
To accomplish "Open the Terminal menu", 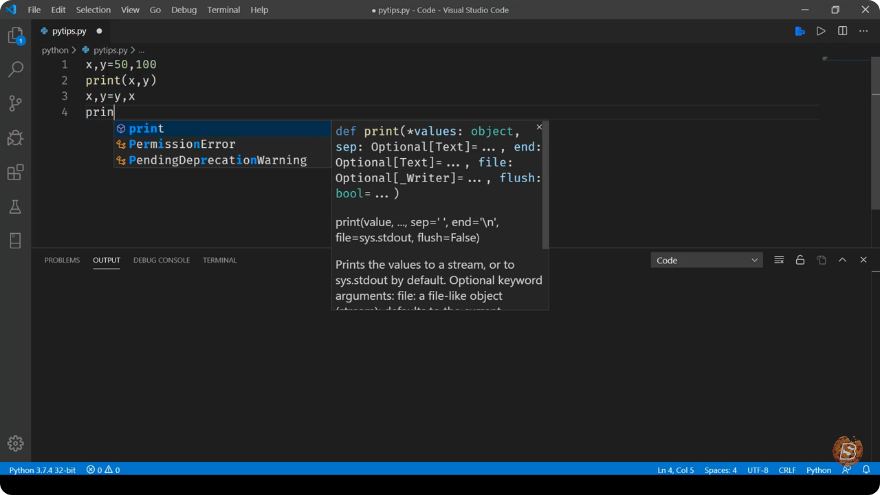I will pyautogui.click(x=223, y=10).
